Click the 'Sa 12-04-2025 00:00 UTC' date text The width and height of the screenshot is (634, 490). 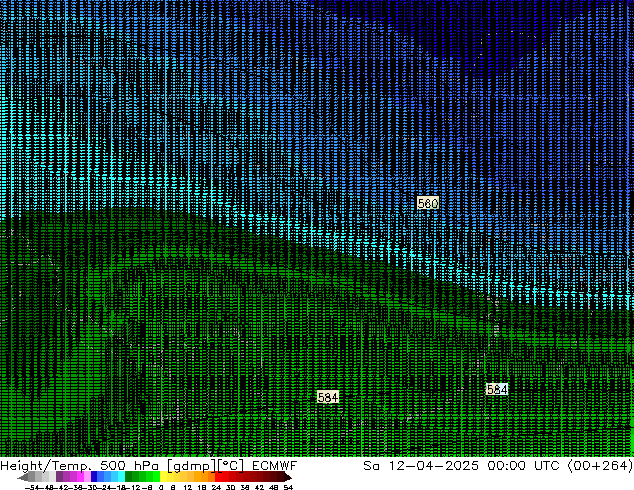(x=461, y=466)
